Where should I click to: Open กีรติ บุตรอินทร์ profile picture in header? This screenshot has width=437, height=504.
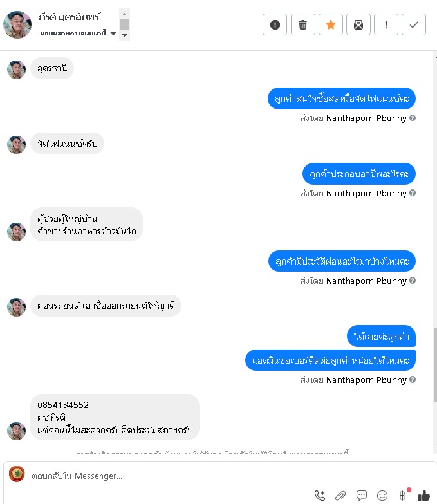17,24
